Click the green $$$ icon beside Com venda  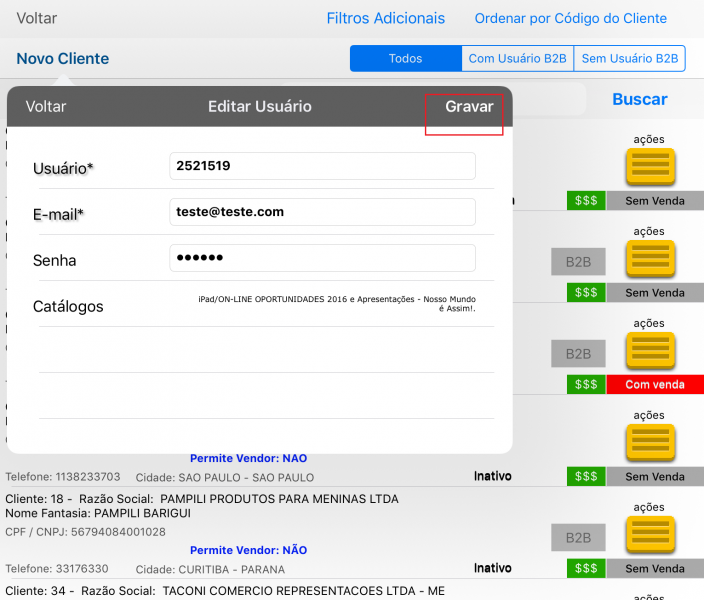pos(586,385)
